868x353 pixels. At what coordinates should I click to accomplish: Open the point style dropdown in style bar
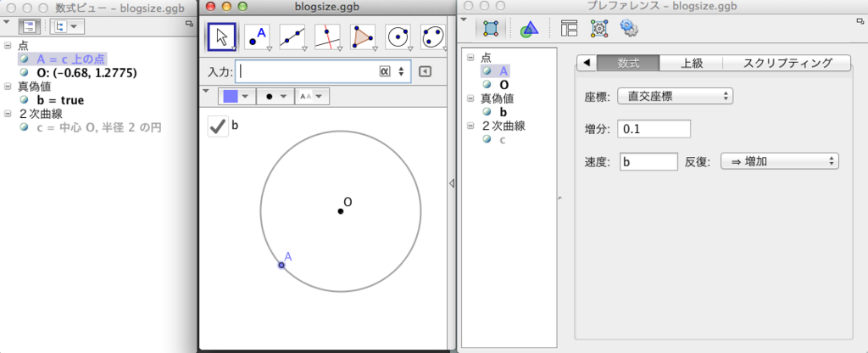click(x=274, y=97)
